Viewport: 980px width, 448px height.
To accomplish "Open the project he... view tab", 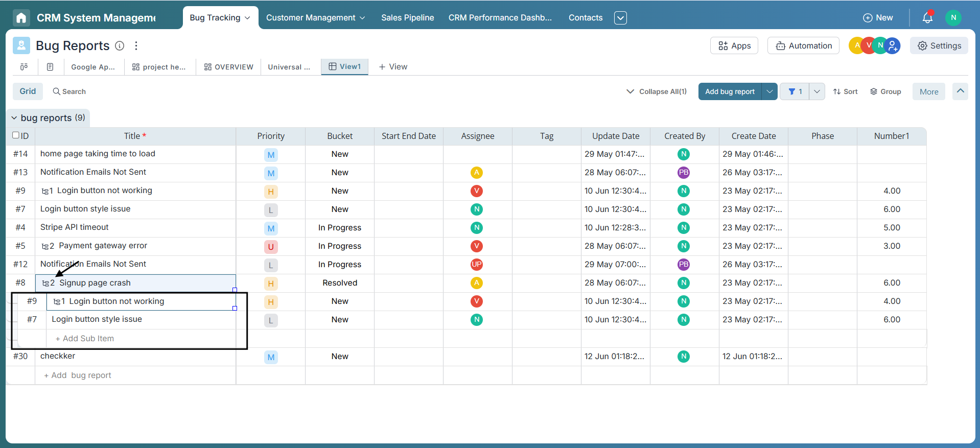I will tap(159, 67).
